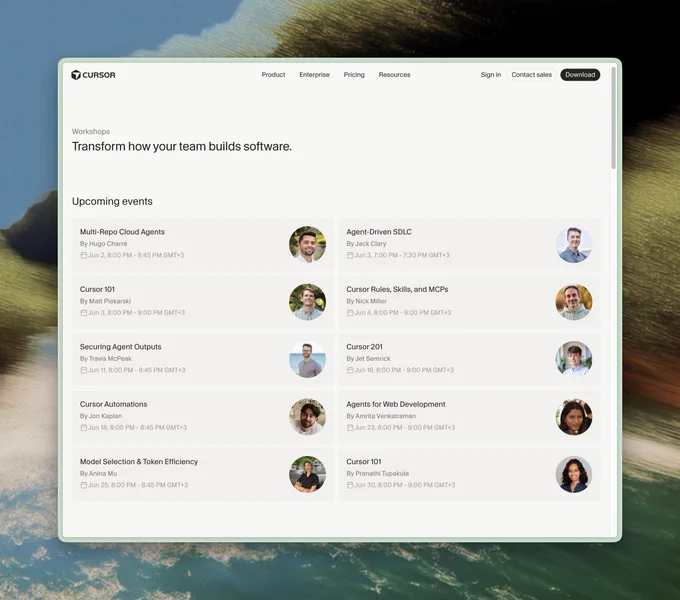Click the Sign in link
Image resolution: width=680 pixels, height=600 pixels.
point(490,75)
